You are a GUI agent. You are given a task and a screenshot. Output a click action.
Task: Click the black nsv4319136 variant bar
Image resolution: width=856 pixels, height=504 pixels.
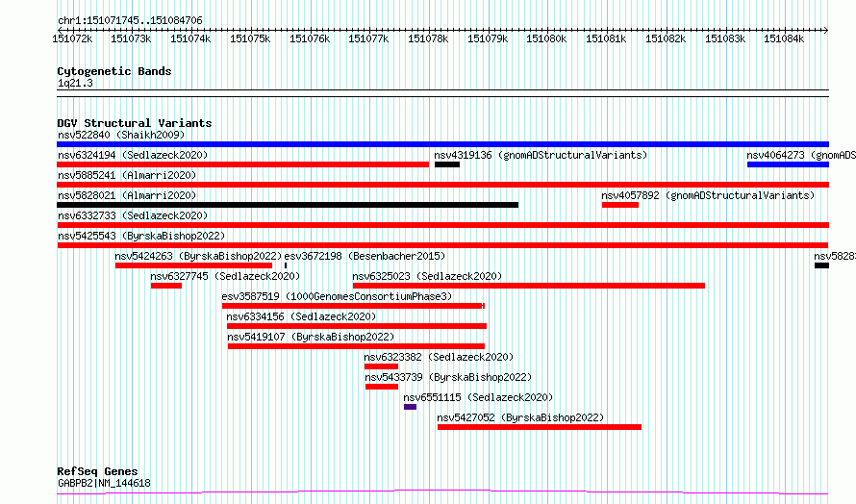[447, 164]
